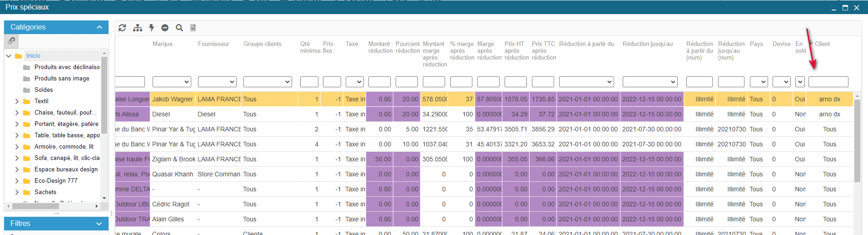Expand the Textil category folder

pos(17,101)
